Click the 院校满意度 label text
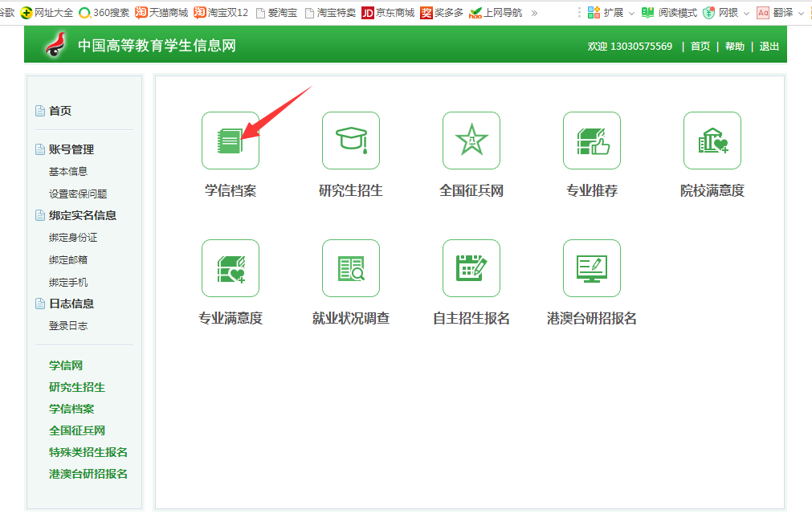This screenshot has width=812, height=522. (712, 190)
